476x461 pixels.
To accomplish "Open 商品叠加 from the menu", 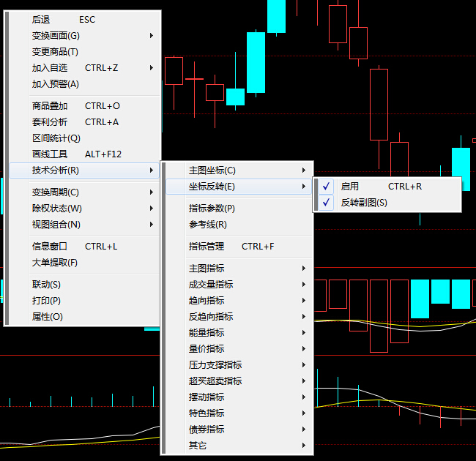I will pyautogui.click(x=50, y=106).
